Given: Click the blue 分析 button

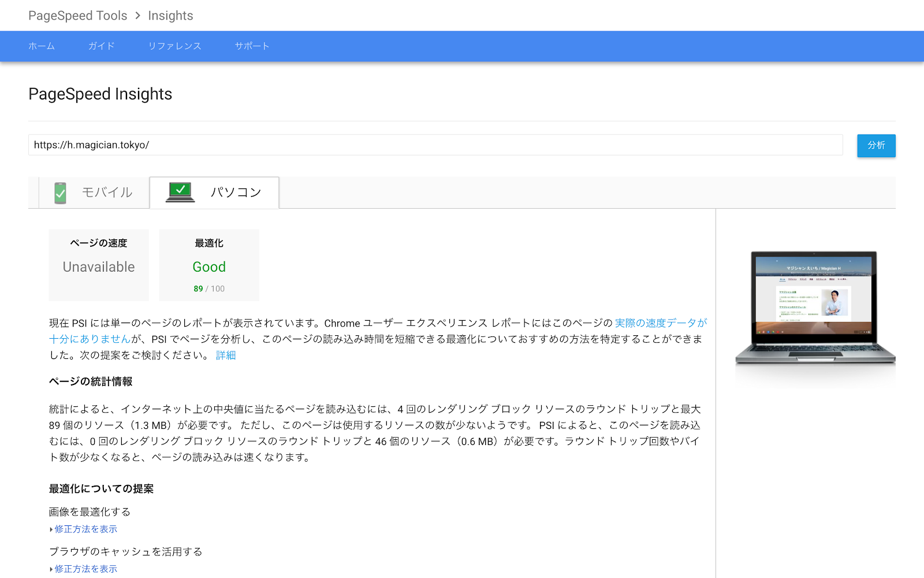Looking at the screenshot, I should pos(876,146).
